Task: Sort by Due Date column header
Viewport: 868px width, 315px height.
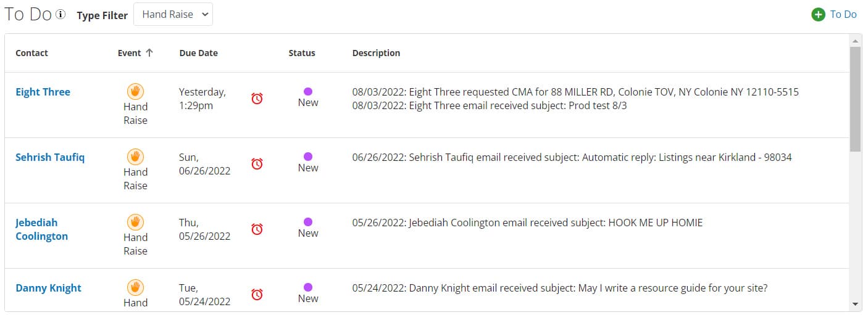Action: coord(199,53)
